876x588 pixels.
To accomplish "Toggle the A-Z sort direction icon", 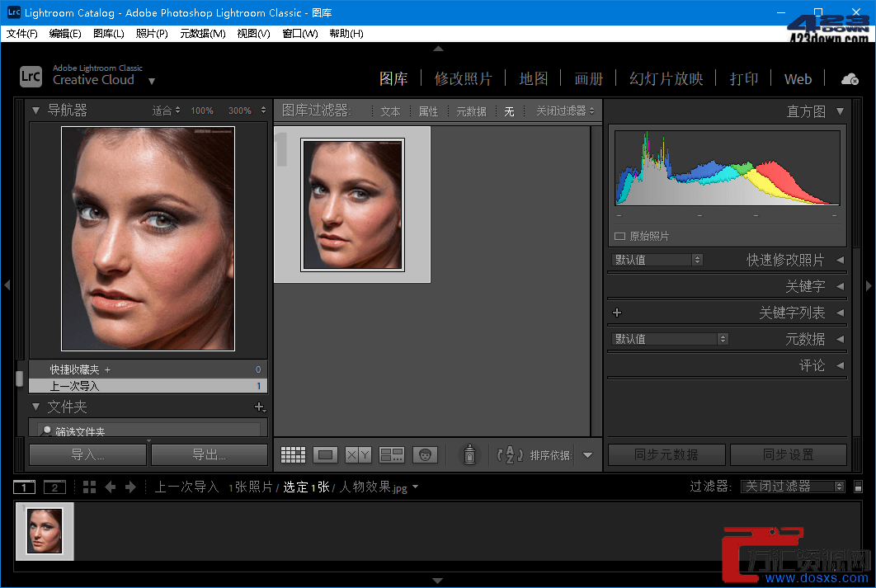I will (x=510, y=455).
